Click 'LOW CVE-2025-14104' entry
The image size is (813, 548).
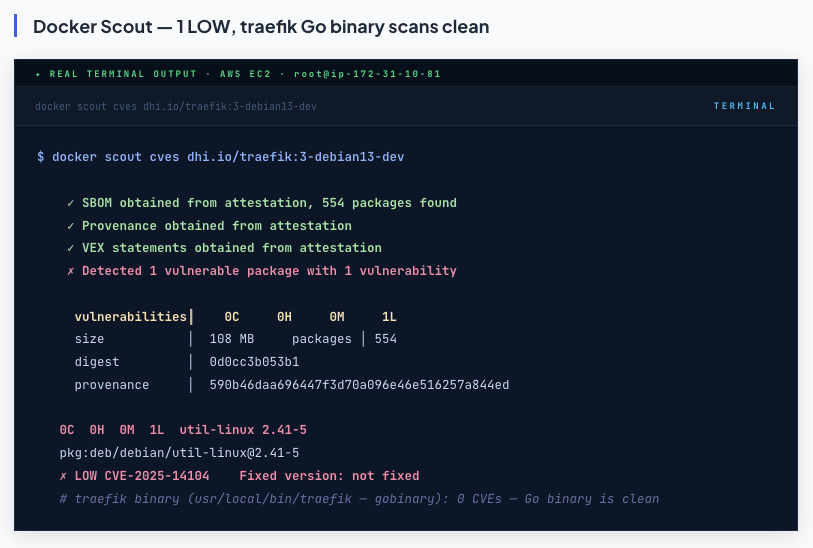(x=142, y=475)
